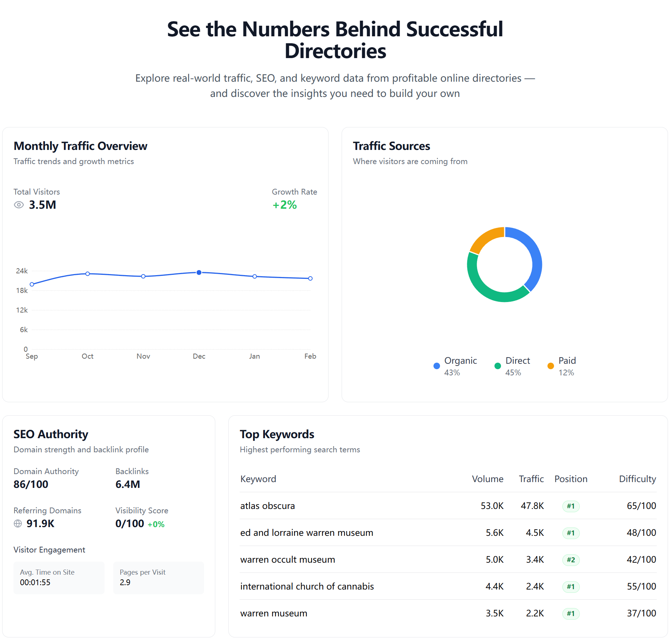Select the ed and lorraine warren museum keyword
Screen dimensions: 672x640
click(x=306, y=533)
